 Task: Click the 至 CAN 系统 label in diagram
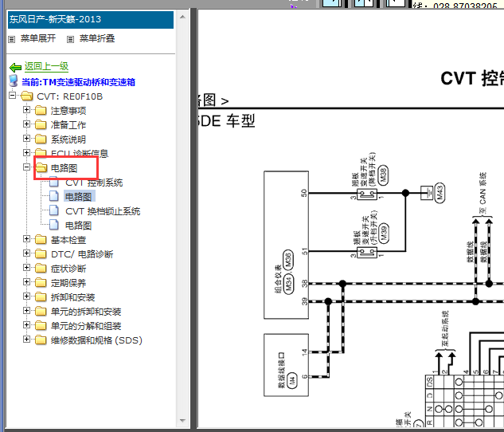(x=483, y=193)
